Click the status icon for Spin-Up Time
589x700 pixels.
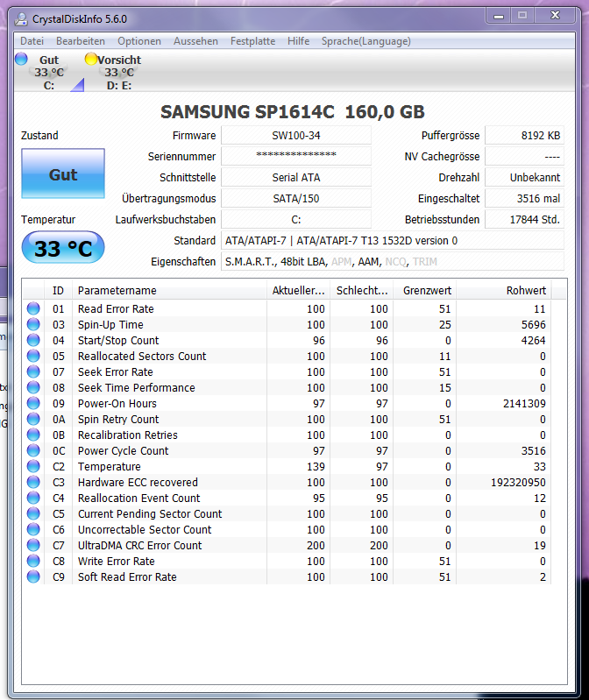pos(33,324)
